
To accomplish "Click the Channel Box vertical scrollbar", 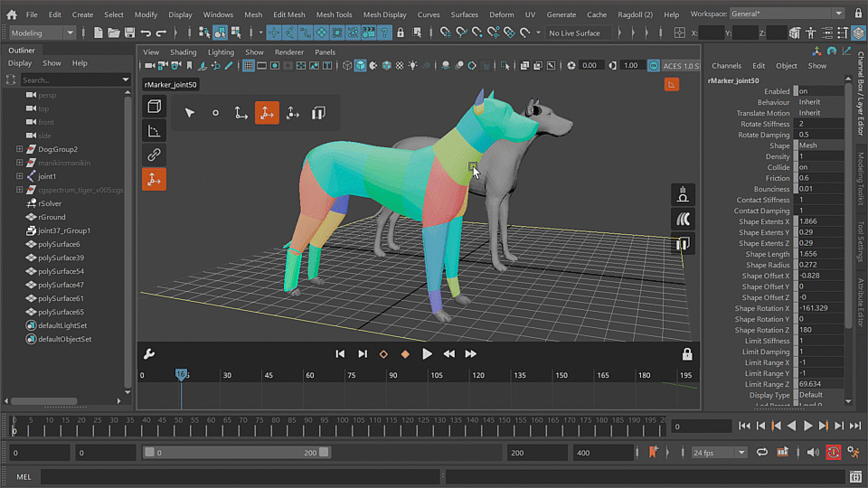I will point(849,205).
